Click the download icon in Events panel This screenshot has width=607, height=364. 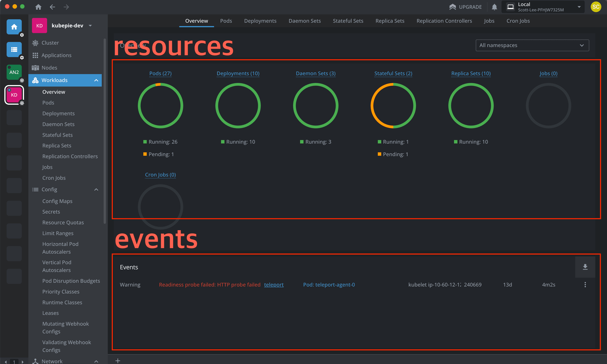[585, 267]
